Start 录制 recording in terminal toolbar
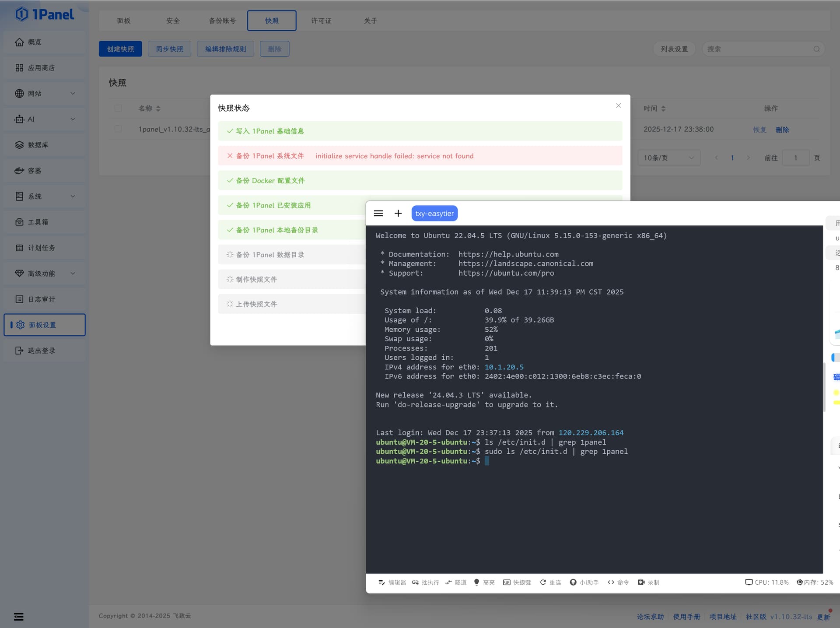Screen dimensions: 840x628 click(x=641, y=582)
